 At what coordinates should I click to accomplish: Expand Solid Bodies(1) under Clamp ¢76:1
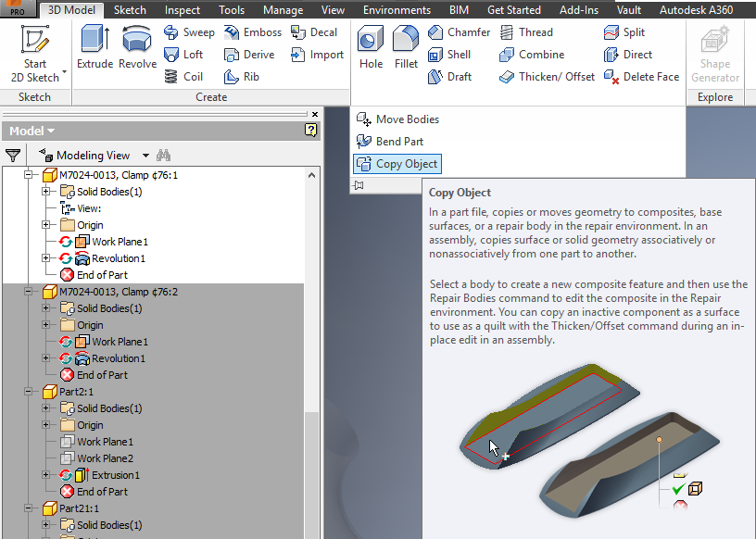pos(45,192)
